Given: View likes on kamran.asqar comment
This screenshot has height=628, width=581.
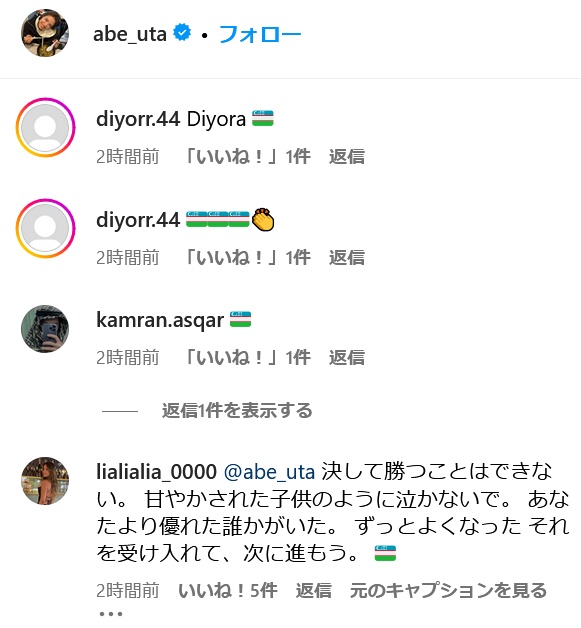Looking at the screenshot, I should (x=247, y=357).
